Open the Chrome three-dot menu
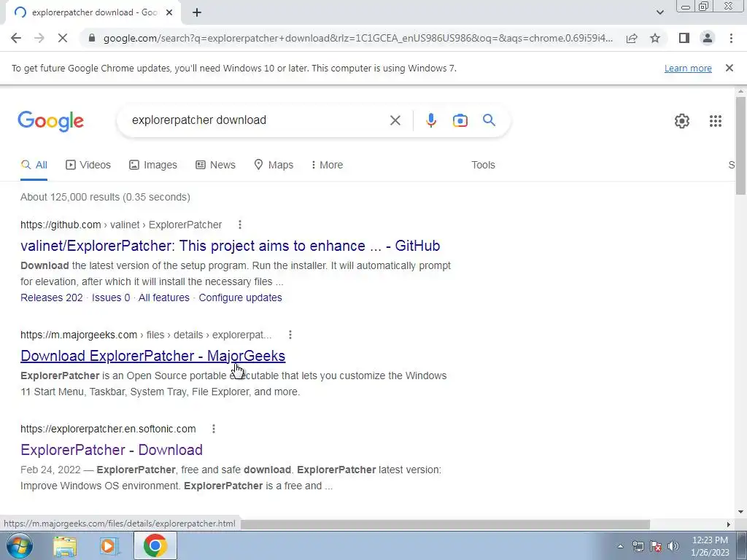The image size is (747, 560). 731,38
